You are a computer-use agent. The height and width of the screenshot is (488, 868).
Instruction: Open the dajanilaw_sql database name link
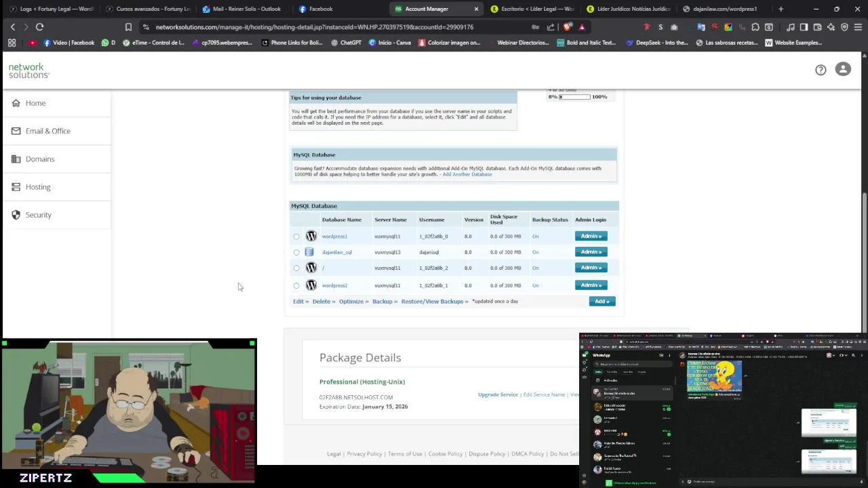click(x=337, y=252)
